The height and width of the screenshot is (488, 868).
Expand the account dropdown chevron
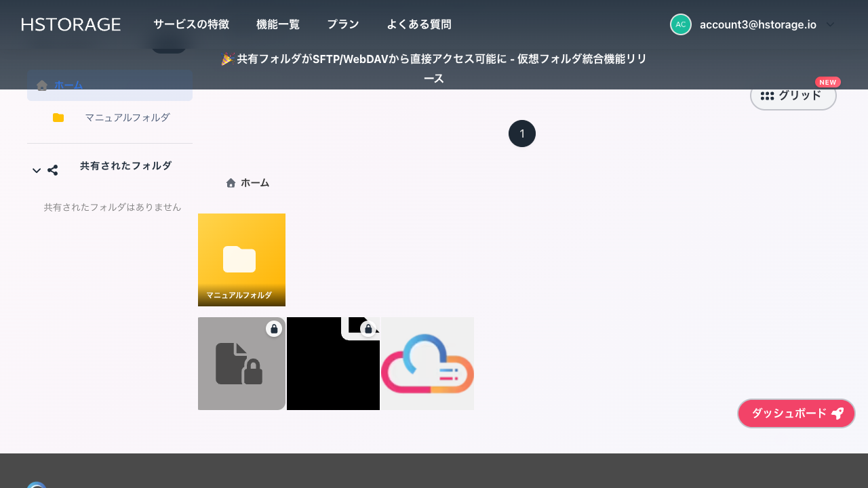[830, 24]
